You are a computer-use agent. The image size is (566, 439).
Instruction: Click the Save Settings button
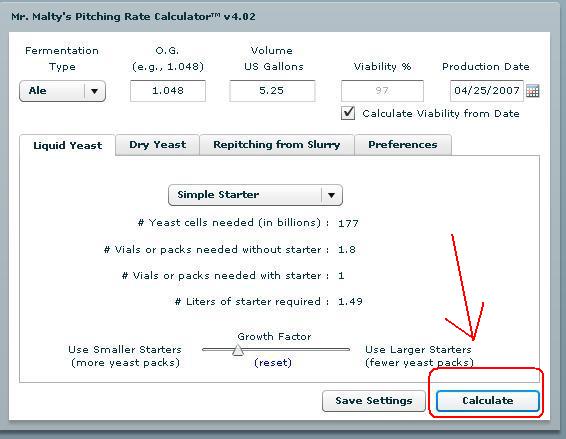point(374,401)
